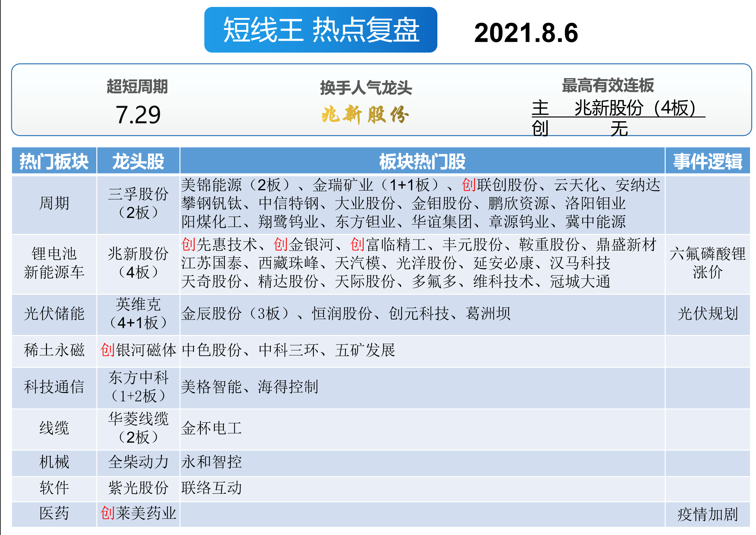Select the 科技通信 sector cell
756x535 pixels.
tap(54, 387)
